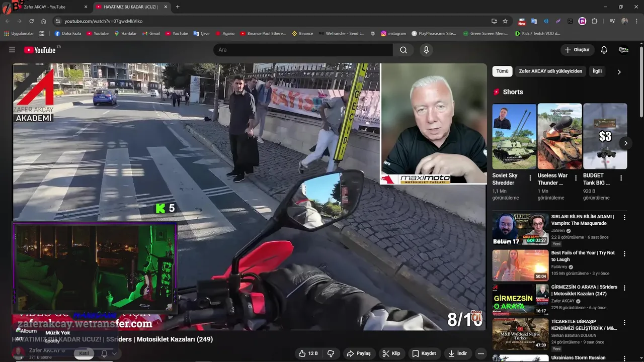Screen dimensions: 644x362
Task: Create a clip with Klip button
Action: click(x=391, y=353)
